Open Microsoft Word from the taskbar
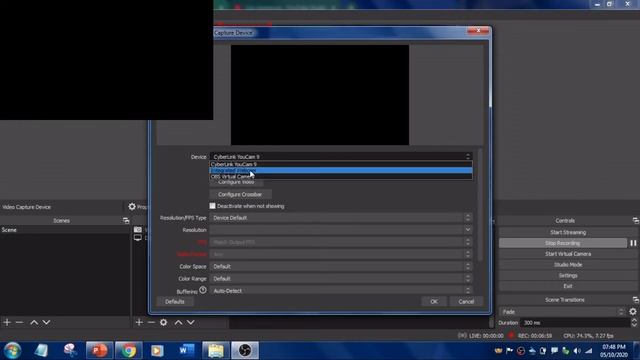 (187, 351)
